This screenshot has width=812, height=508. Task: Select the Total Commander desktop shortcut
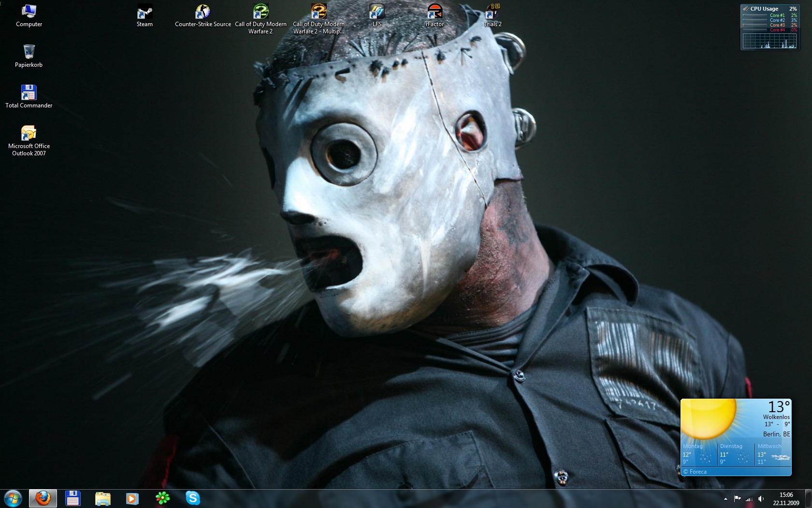coord(29,97)
